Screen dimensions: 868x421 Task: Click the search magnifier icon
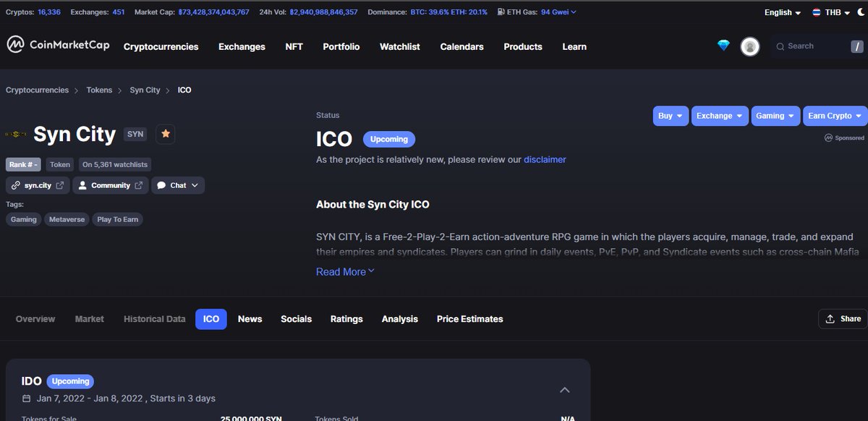click(780, 46)
